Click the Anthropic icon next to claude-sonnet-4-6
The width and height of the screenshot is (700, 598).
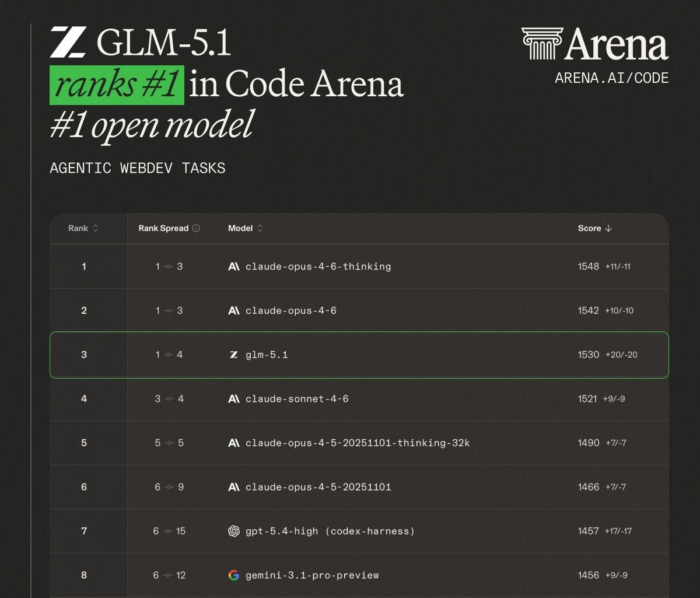tap(233, 399)
